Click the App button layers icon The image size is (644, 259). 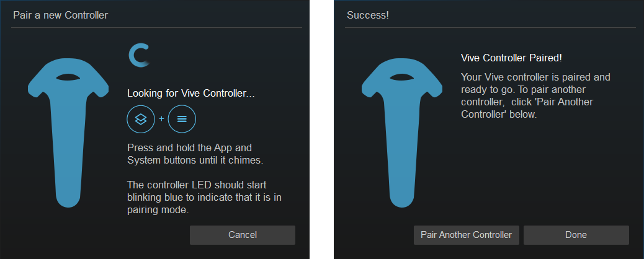point(141,119)
